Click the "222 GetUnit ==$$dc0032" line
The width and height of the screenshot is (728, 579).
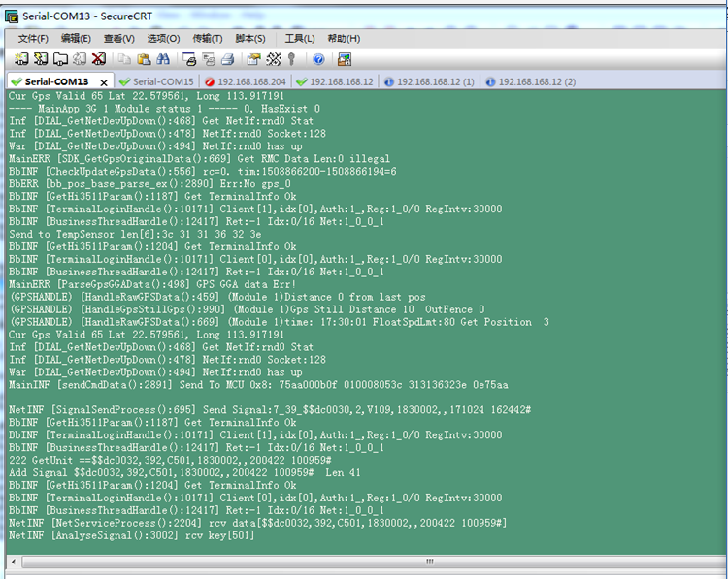click(170, 461)
